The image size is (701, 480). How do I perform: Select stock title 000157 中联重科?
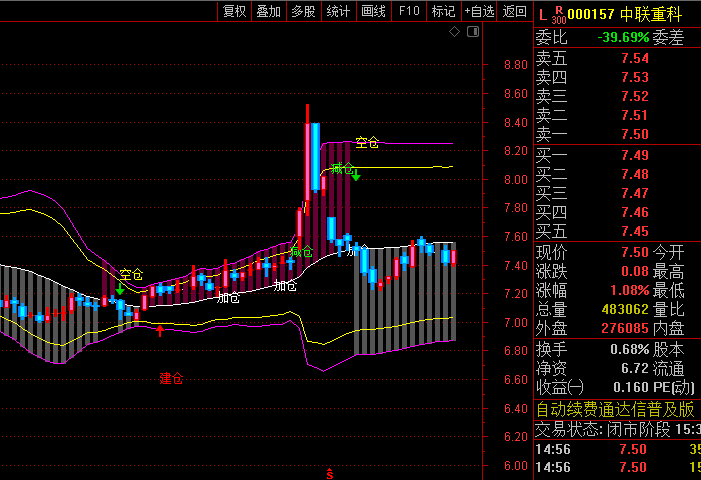(625, 15)
